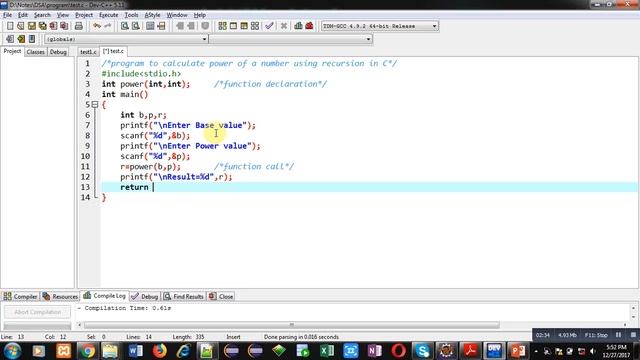The image size is (640, 360).
Task: Select the [*] test.c editor tab
Action: pos(113,51)
